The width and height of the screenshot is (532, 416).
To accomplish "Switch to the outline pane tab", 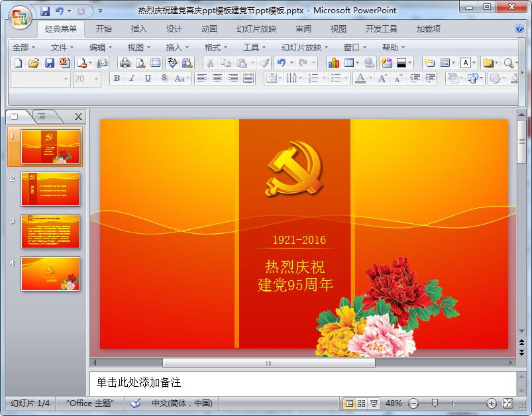I will coord(41,117).
